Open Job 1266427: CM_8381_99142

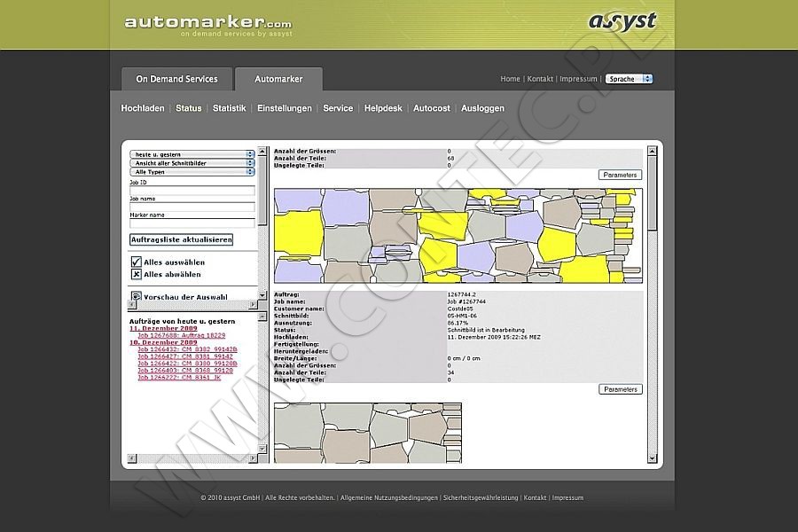pos(185,356)
